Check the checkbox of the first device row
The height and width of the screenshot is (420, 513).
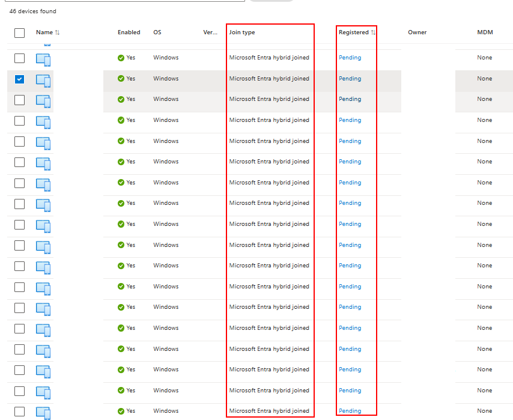(x=19, y=58)
